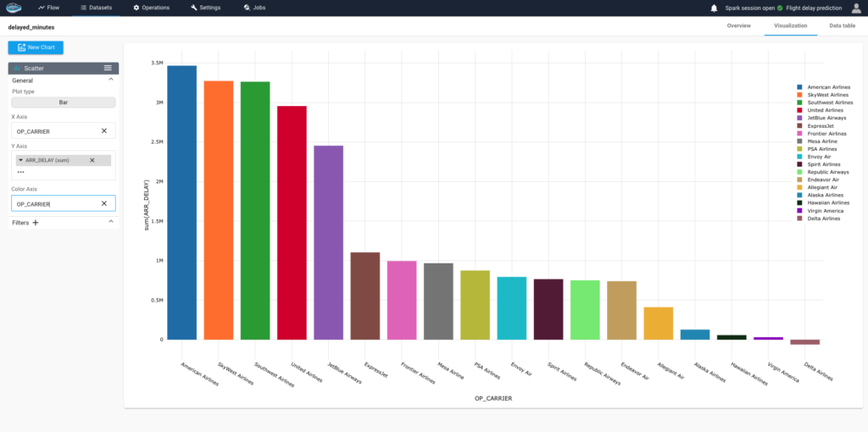868x432 pixels.
Task: Click the Flight delay prediction project name
Action: pos(814,8)
